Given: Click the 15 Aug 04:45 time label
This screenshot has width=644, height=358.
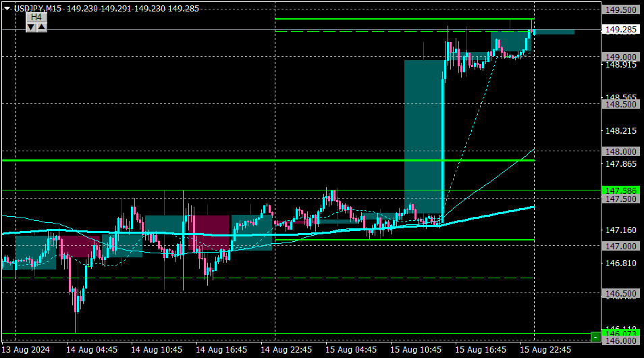Looking at the screenshot, I should (351, 350).
